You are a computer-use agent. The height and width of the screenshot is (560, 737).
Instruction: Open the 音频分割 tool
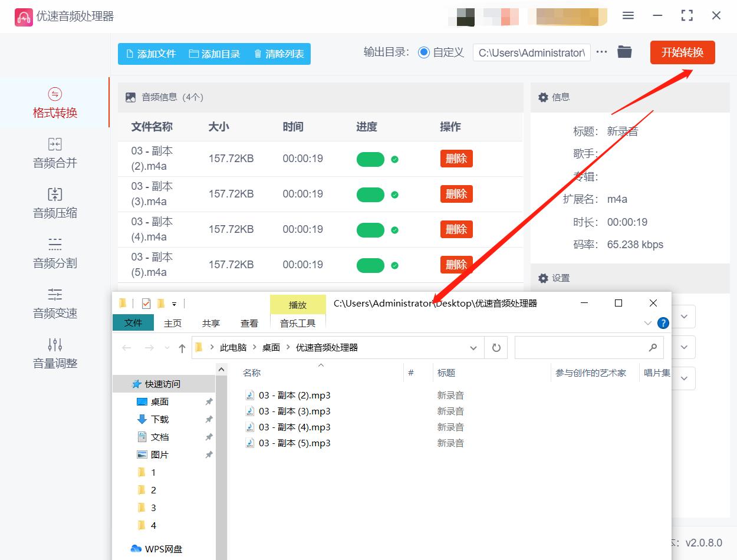(56, 254)
